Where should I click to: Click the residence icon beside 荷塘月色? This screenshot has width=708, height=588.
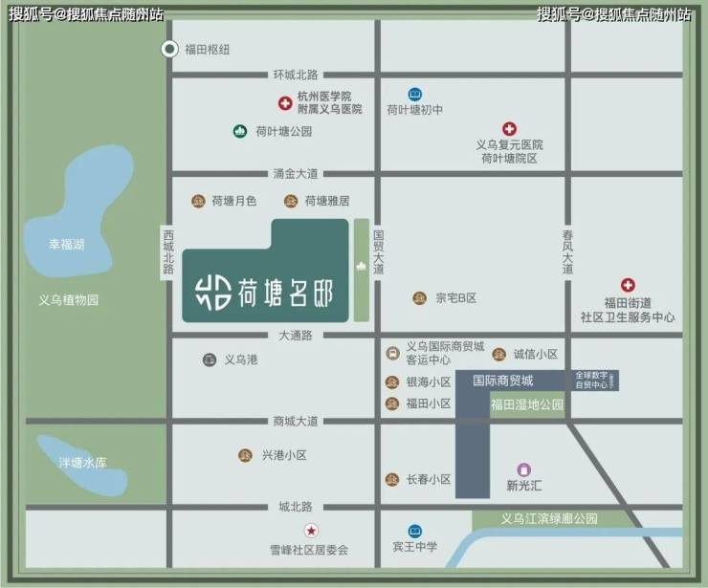coord(198,201)
